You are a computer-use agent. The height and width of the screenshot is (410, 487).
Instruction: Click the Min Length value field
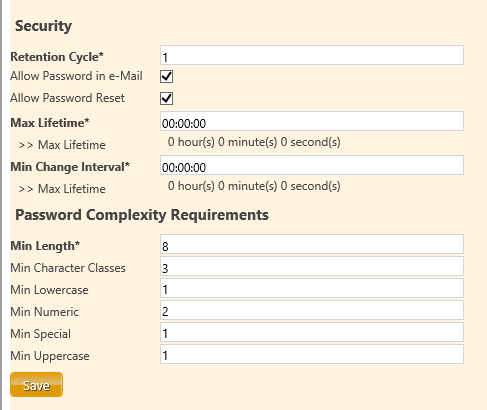coord(312,244)
